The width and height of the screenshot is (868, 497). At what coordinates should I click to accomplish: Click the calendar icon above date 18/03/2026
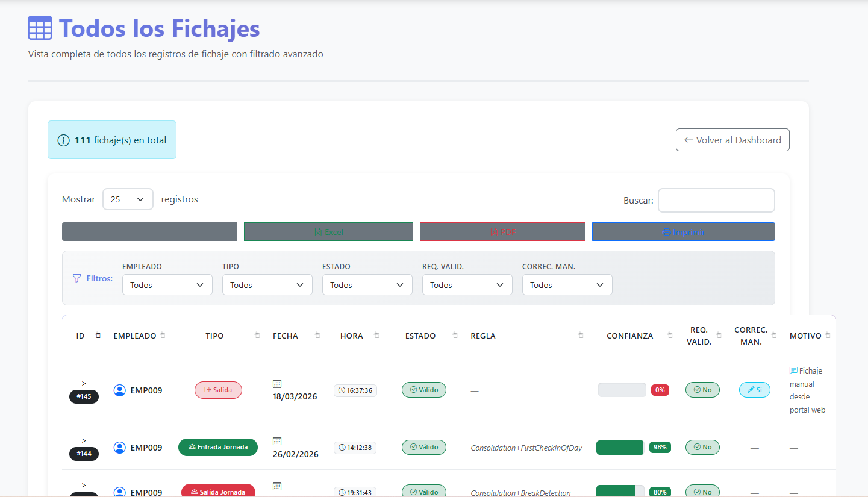coord(277,384)
